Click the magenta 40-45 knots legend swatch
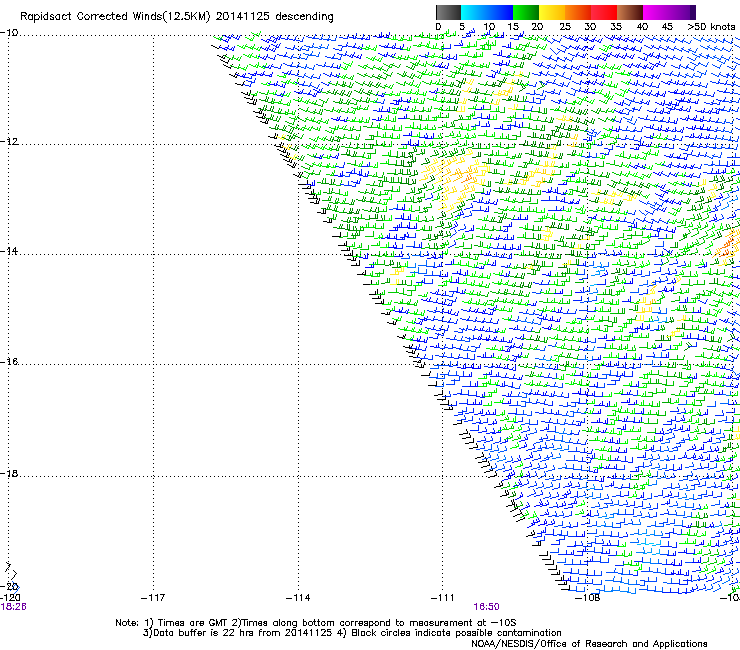The height and width of the screenshot is (650, 740). (x=656, y=12)
